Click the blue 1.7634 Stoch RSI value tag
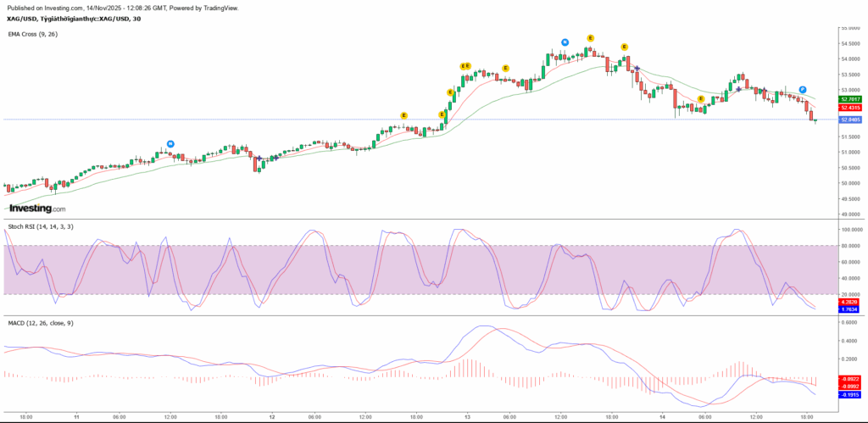868x423 pixels. 849,309
